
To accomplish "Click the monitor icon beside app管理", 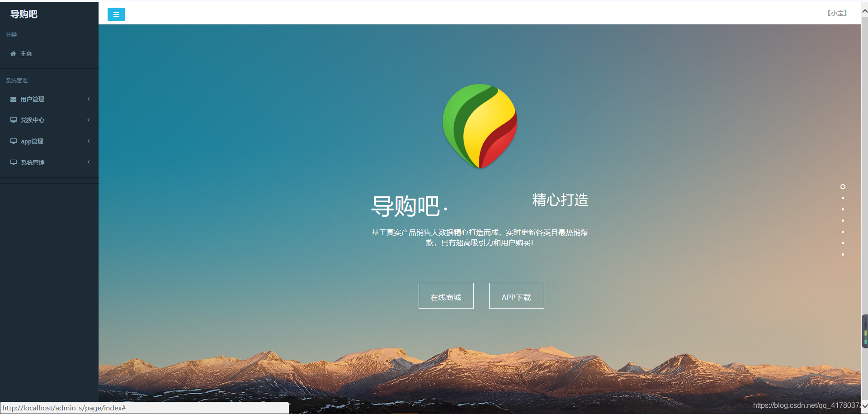I will pos(14,141).
